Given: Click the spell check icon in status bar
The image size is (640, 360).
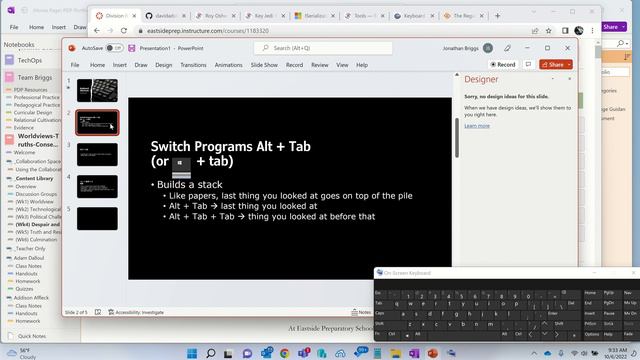Looking at the screenshot, I should tap(98, 312).
